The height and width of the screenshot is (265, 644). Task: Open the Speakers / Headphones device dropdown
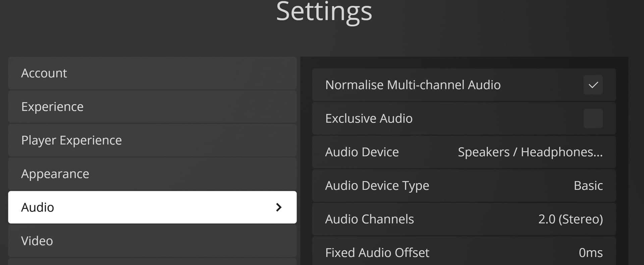point(530,152)
